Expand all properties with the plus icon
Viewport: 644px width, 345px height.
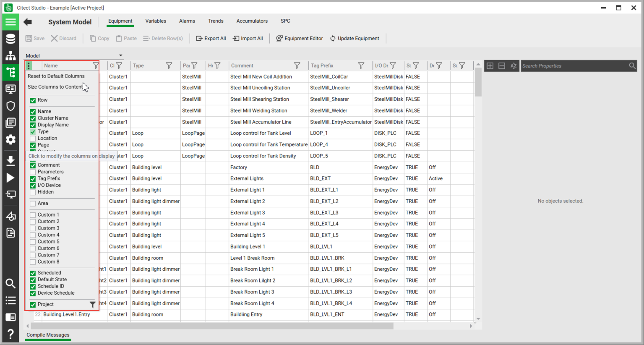click(490, 65)
